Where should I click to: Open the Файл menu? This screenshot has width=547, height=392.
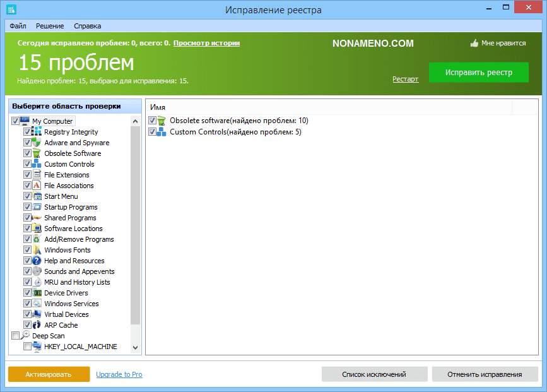tap(18, 26)
